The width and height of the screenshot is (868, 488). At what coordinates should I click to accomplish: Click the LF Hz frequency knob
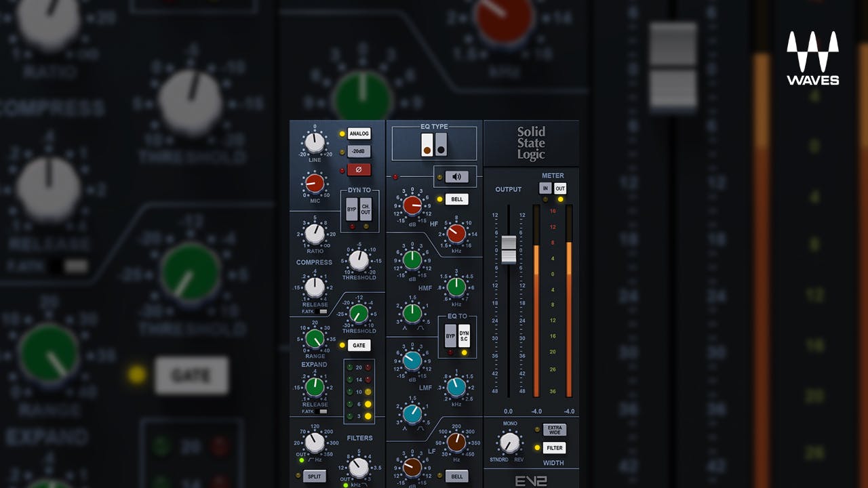tap(456, 443)
